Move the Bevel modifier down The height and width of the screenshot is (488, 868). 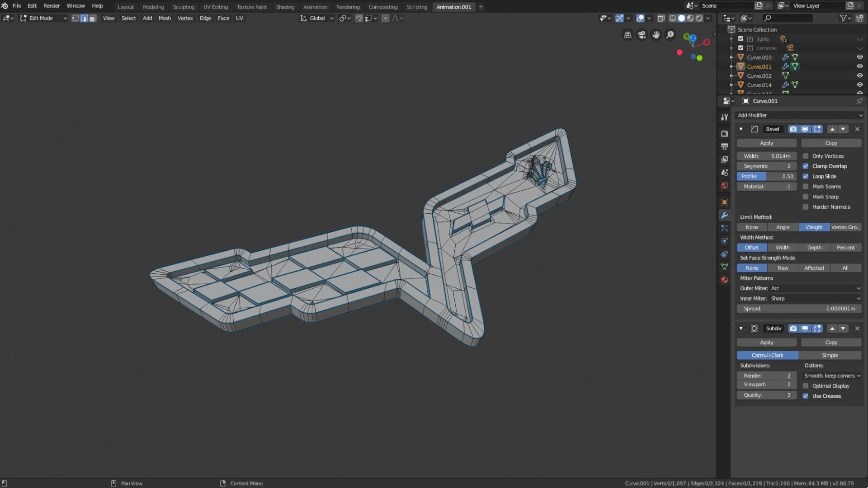coord(843,129)
